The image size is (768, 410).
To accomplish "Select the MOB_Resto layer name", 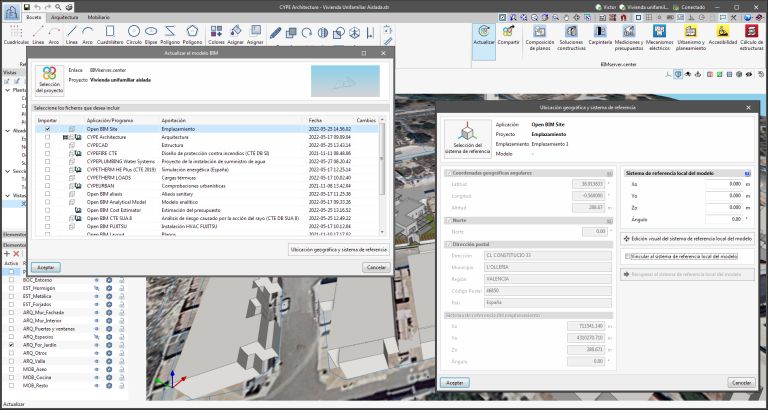I will 35,386.
